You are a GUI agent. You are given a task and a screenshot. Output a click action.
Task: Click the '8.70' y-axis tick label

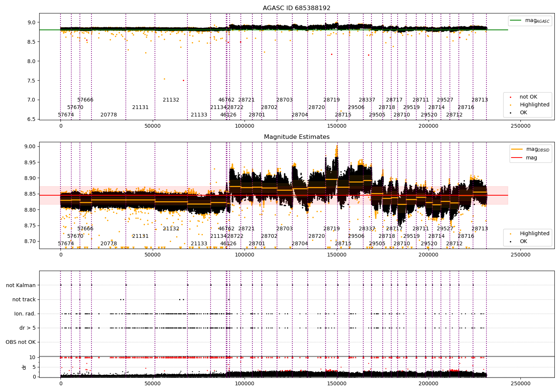point(30,241)
